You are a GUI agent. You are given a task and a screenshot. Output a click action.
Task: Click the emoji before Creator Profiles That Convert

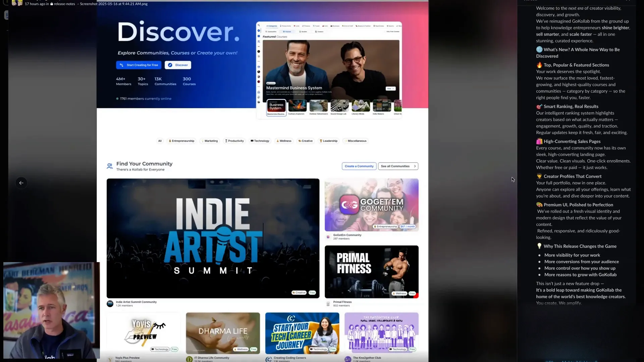(x=539, y=176)
